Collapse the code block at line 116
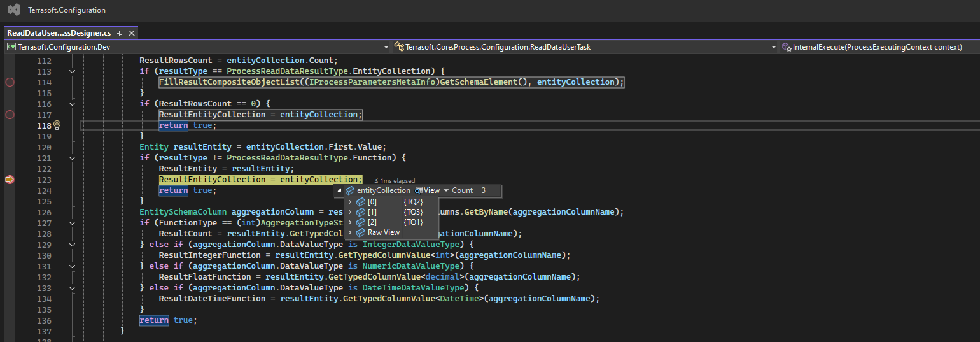The width and height of the screenshot is (980, 342). pyautogui.click(x=72, y=104)
